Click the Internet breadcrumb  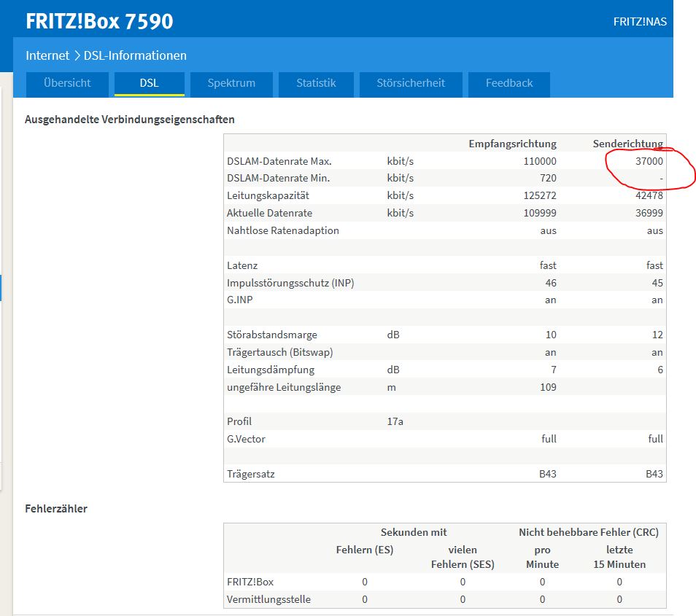click(47, 55)
